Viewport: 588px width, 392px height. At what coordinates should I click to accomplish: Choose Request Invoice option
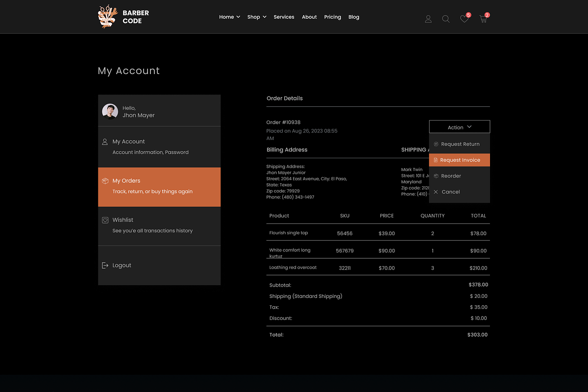460,160
